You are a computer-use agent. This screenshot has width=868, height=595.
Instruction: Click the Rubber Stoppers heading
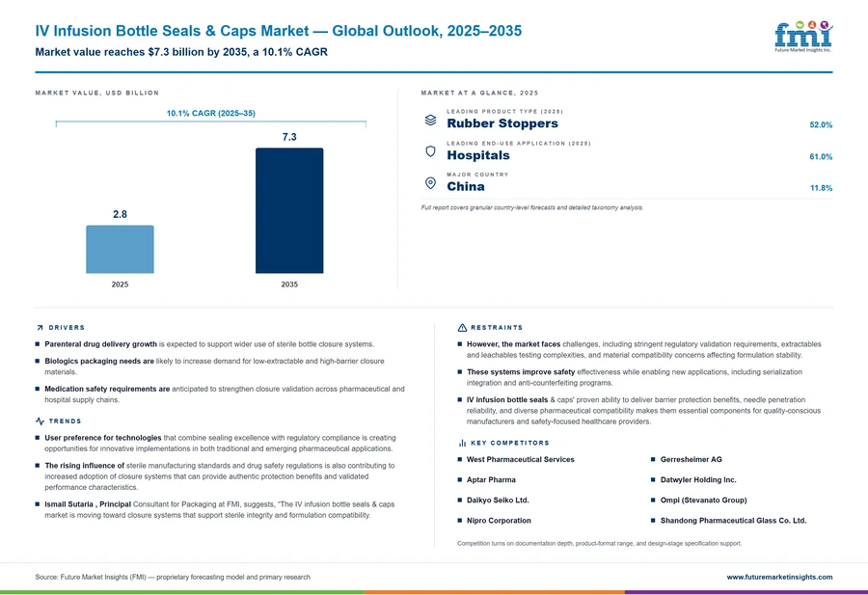tap(502, 123)
